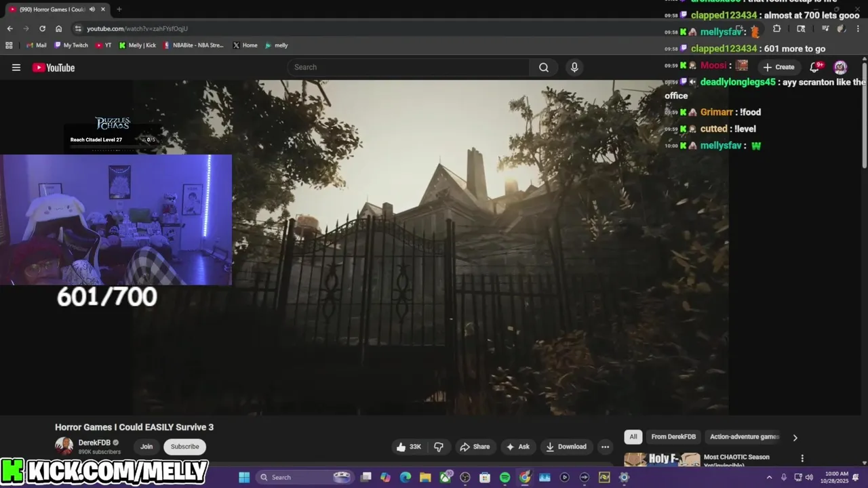Click the Windows taskbar search box
Screen dimensions: 868x488
coord(305,477)
